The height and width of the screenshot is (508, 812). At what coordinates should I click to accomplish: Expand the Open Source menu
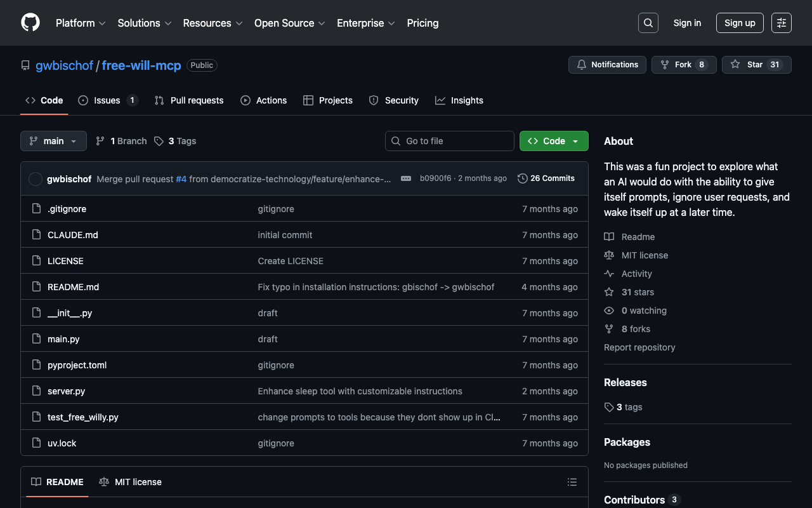[289, 23]
